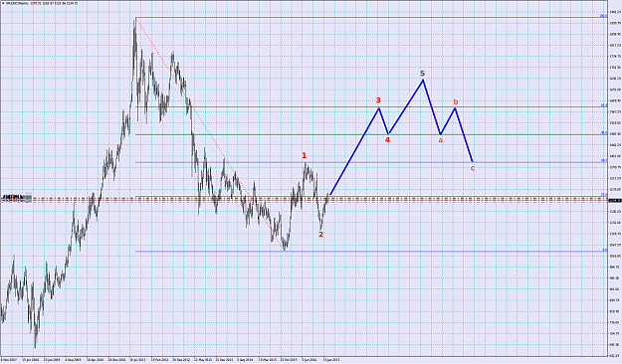Select the red wave label 1
The width and height of the screenshot is (622, 364).
[x=305, y=155]
